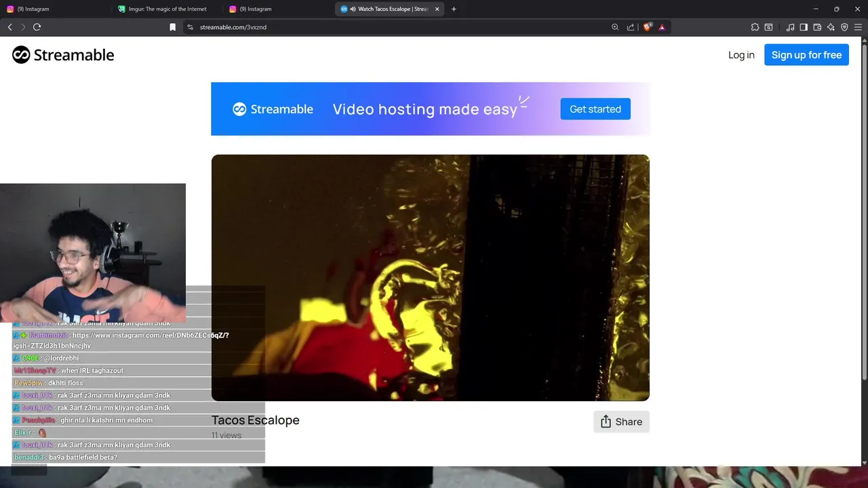Click the Log in link
This screenshot has width=868, height=488.
pyautogui.click(x=741, y=55)
